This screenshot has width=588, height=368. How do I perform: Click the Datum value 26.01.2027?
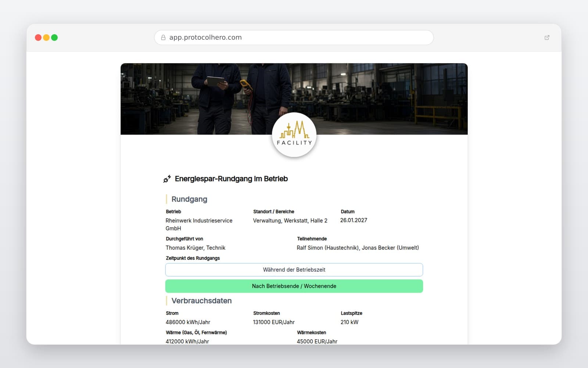click(354, 220)
